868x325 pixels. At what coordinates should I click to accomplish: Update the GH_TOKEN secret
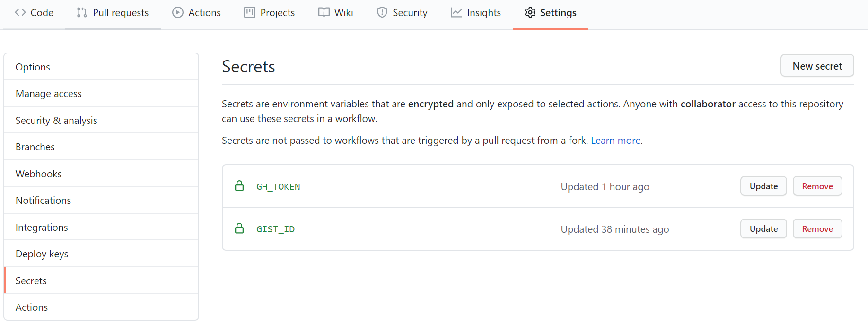(x=763, y=186)
